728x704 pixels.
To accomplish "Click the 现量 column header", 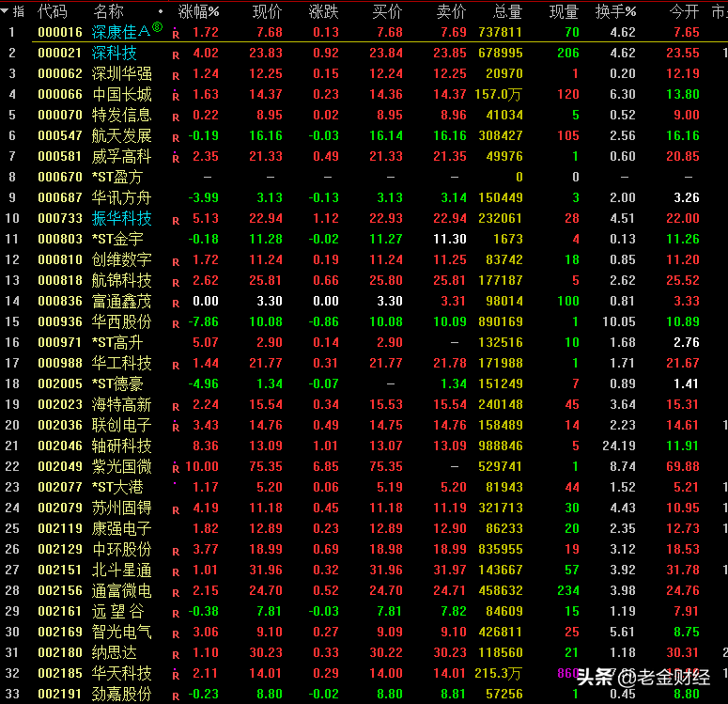I will click(565, 11).
